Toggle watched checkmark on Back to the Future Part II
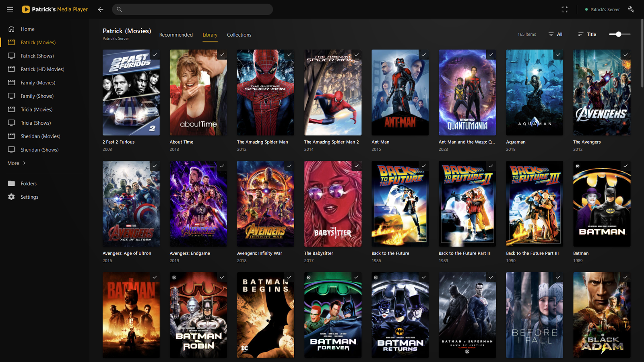The width and height of the screenshot is (644, 362). pos(491,166)
